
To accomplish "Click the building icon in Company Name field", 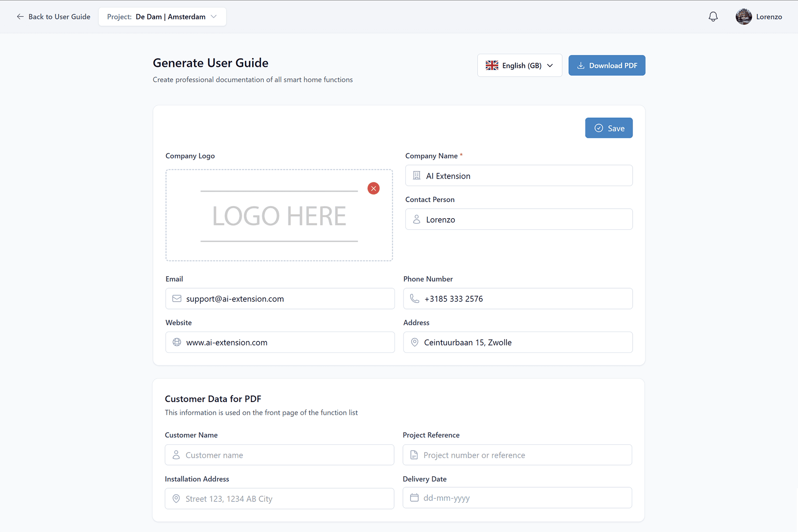I will coord(416,175).
